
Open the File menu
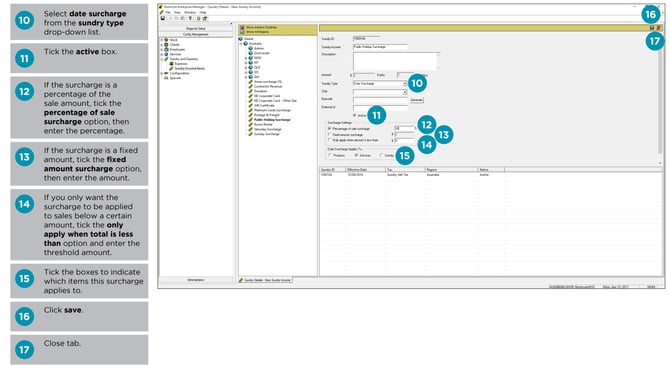168,12
